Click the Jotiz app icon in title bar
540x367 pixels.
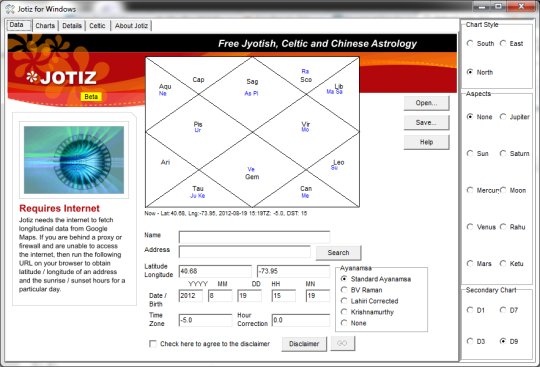tap(10, 9)
